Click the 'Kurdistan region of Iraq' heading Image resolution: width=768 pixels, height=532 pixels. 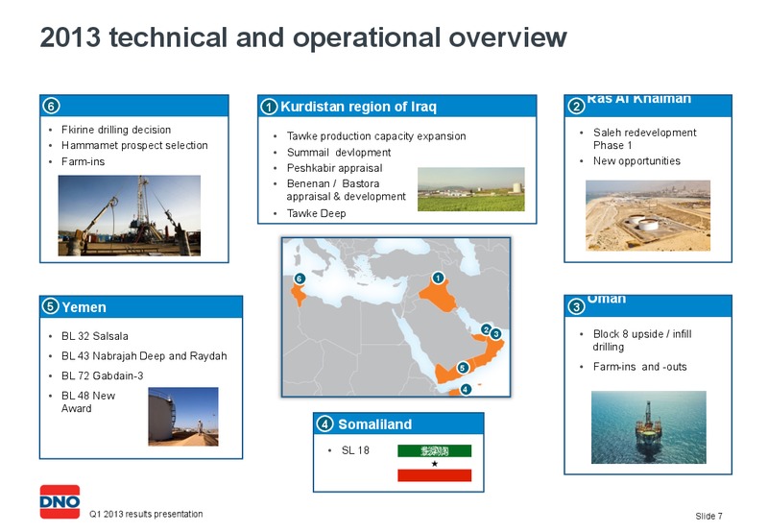(x=358, y=107)
